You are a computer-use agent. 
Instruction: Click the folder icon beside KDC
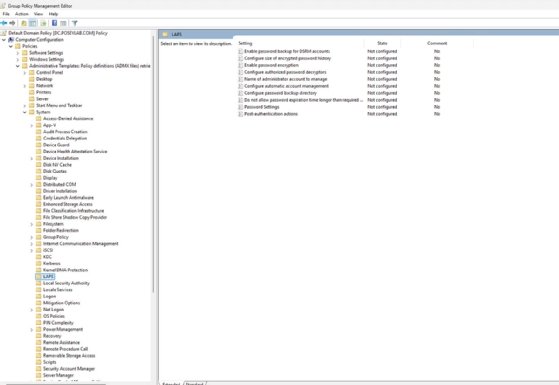39,257
